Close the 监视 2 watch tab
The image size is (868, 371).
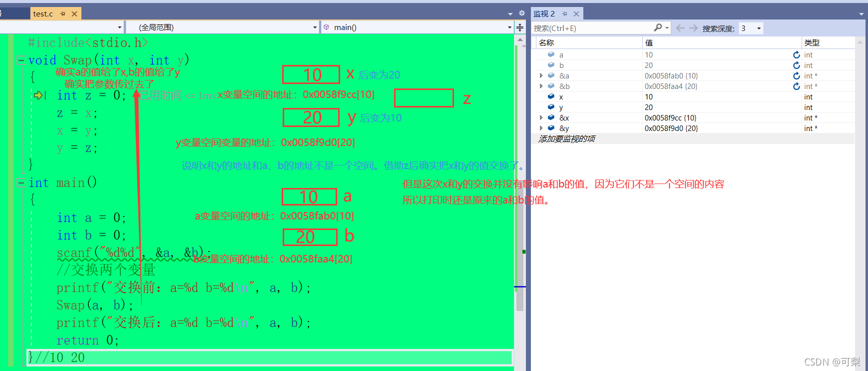[576, 13]
